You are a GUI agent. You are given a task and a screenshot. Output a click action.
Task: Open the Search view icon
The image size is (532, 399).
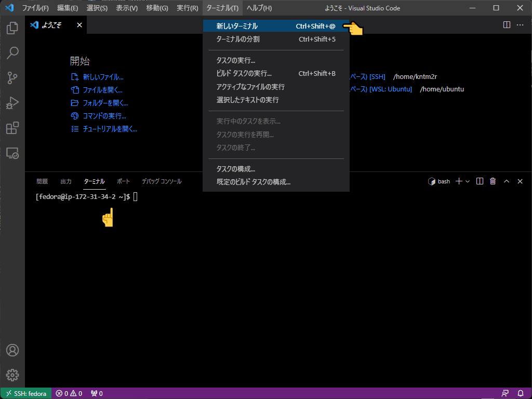pyautogui.click(x=12, y=53)
